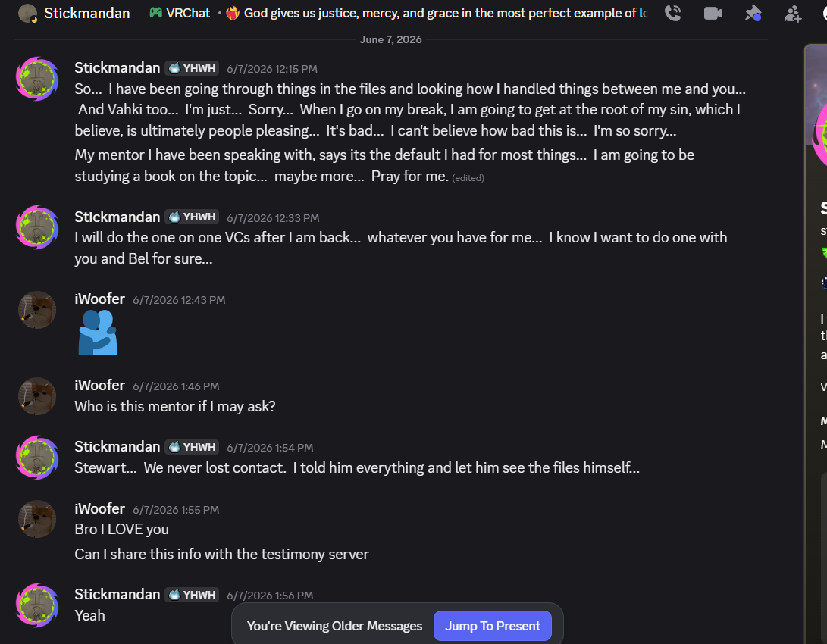Click the 'You're Viewing Older Messages' bar
This screenshot has height=644, width=827.
pyautogui.click(x=335, y=626)
